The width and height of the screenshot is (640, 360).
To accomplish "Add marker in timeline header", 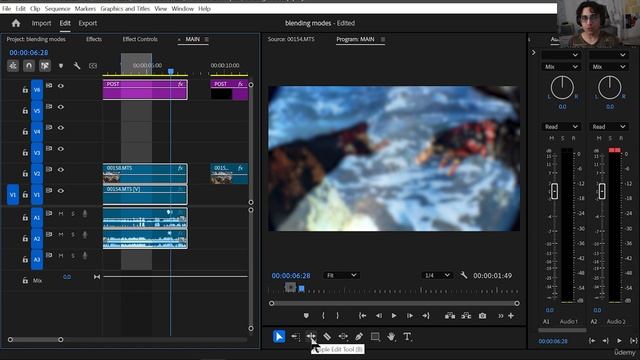I will coord(61,66).
